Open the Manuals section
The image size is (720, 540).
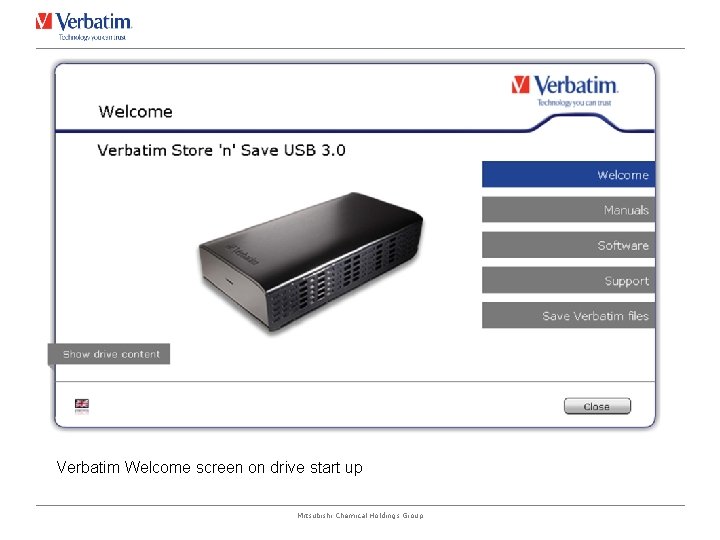[568, 210]
